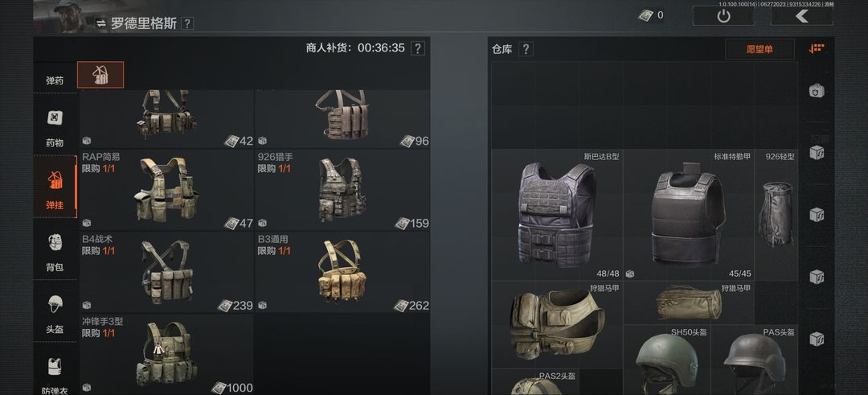Screen dimensions: 868x395
Task: Switch merchant using the swap arrows icon
Action: [x=100, y=23]
